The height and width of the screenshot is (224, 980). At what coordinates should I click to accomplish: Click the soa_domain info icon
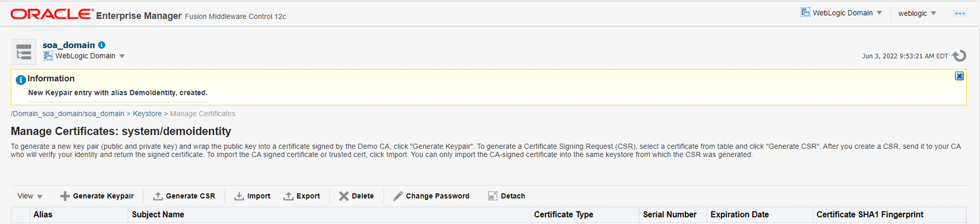(102, 45)
